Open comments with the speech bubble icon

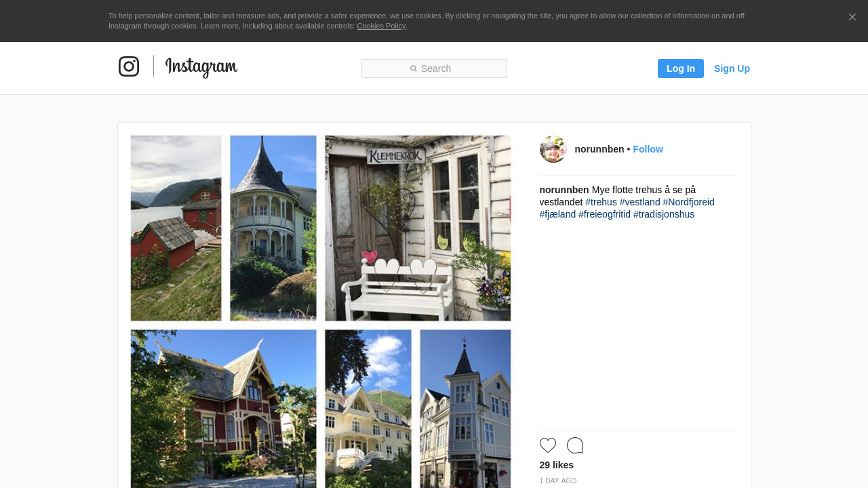click(x=575, y=445)
